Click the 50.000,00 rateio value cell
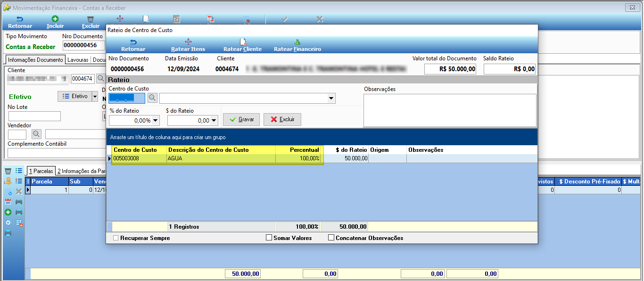 click(345, 158)
